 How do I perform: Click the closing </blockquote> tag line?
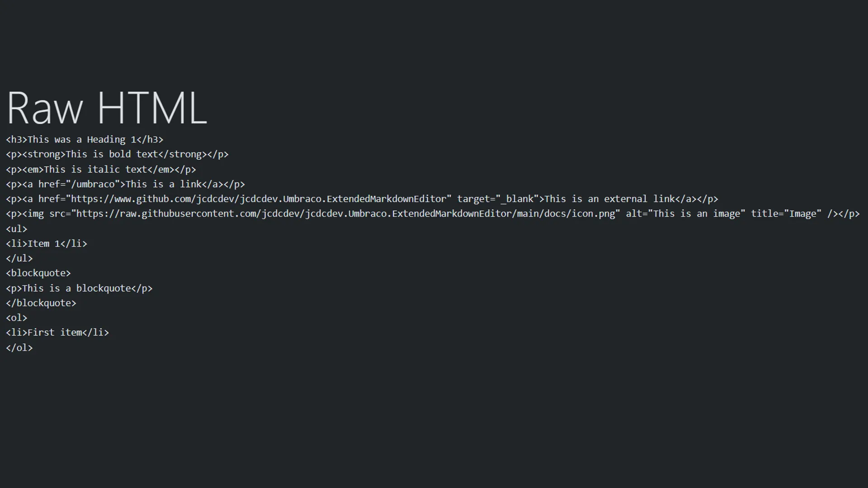click(41, 303)
